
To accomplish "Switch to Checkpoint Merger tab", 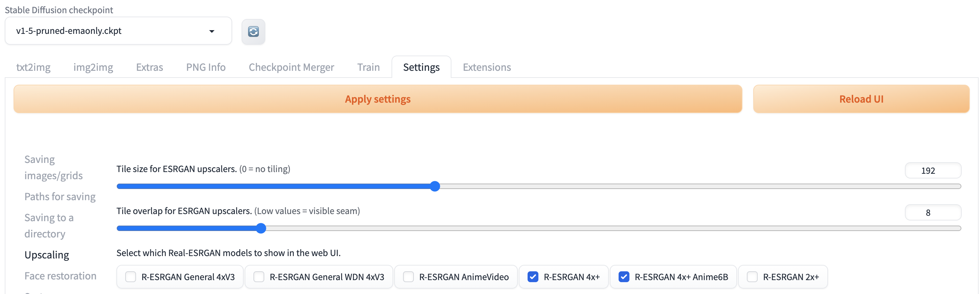I will point(291,67).
